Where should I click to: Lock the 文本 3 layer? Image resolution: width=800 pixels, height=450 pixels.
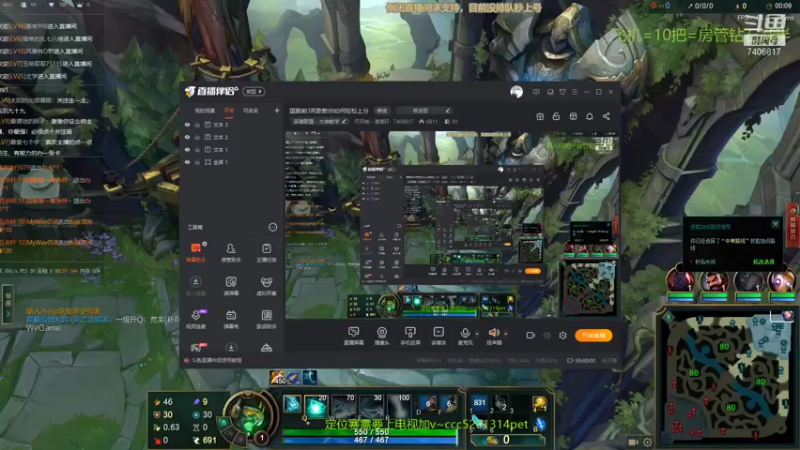pyautogui.click(x=197, y=124)
